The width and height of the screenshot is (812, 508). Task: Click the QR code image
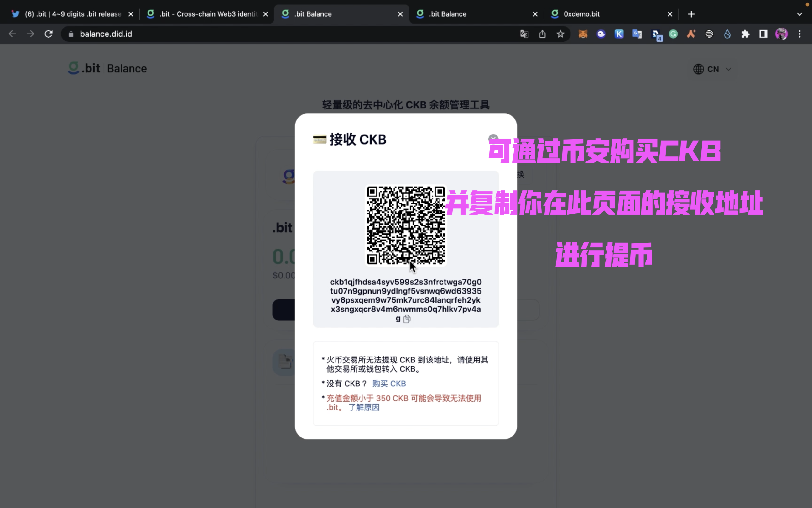pyautogui.click(x=406, y=225)
